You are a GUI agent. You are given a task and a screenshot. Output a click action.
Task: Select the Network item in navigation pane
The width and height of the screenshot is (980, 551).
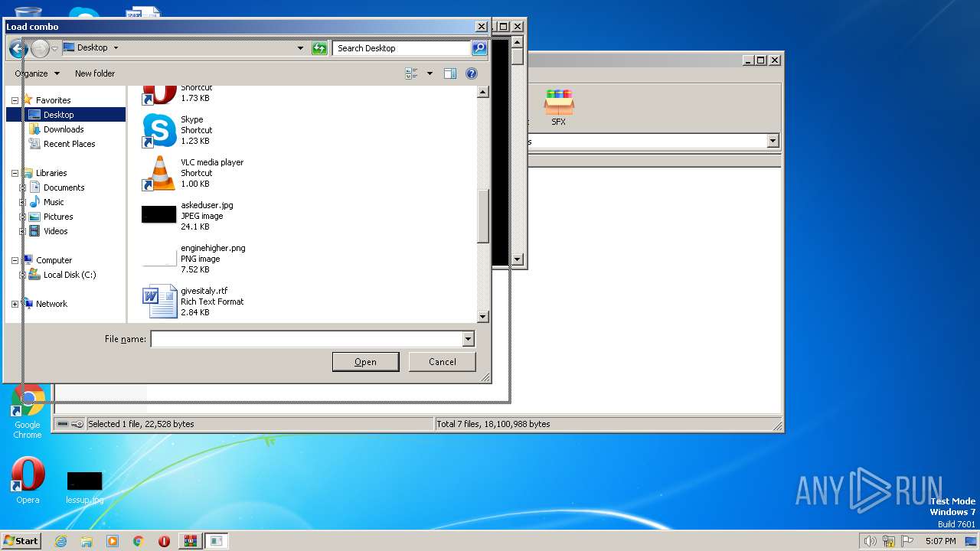pos(51,304)
